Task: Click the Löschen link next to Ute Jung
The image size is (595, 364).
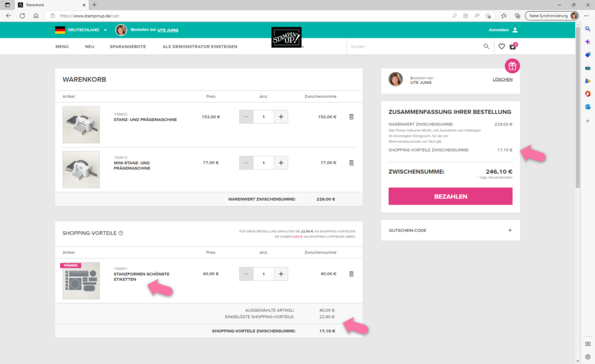Action: (x=503, y=80)
